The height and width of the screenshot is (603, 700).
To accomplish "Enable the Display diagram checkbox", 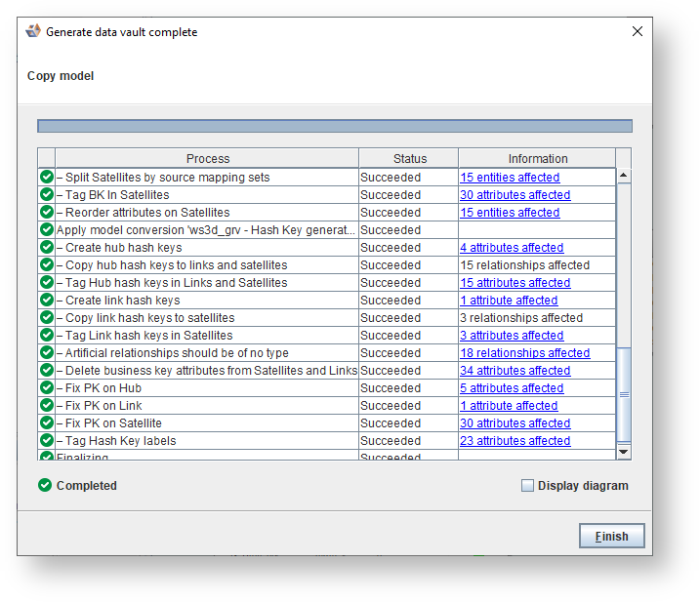I will (x=528, y=485).
